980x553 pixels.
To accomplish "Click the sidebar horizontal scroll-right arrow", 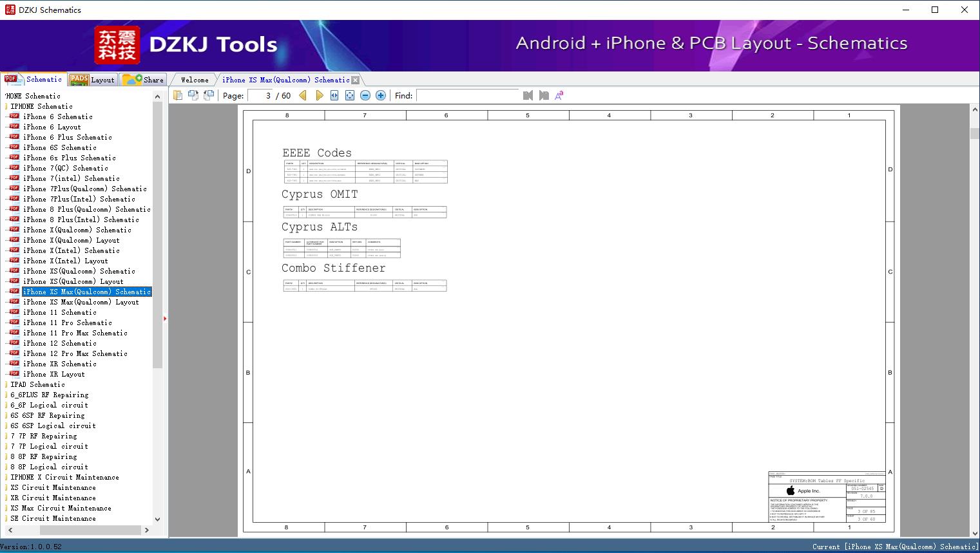I will [x=147, y=530].
